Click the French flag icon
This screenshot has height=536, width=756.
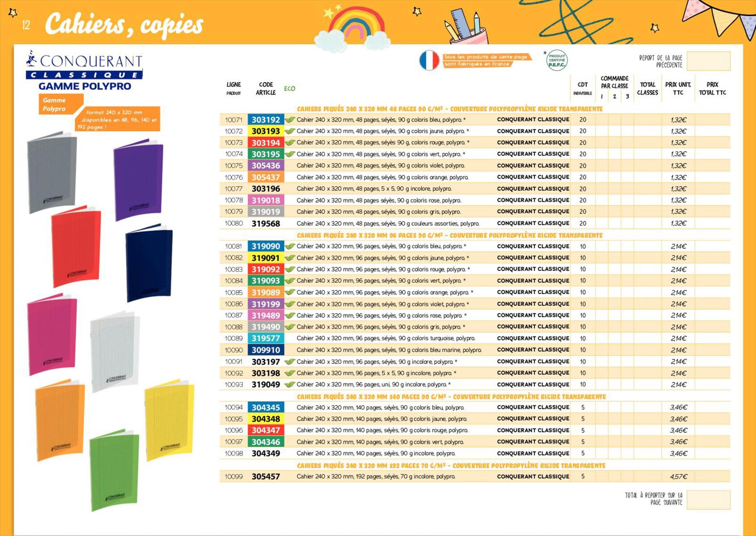[x=429, y=60]
